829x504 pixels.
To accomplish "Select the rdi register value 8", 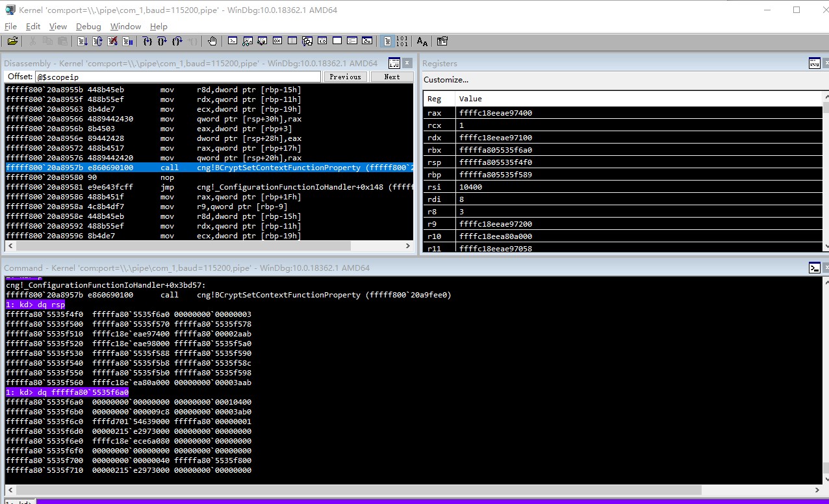I will pyautogui.click(x=461, y=199).
